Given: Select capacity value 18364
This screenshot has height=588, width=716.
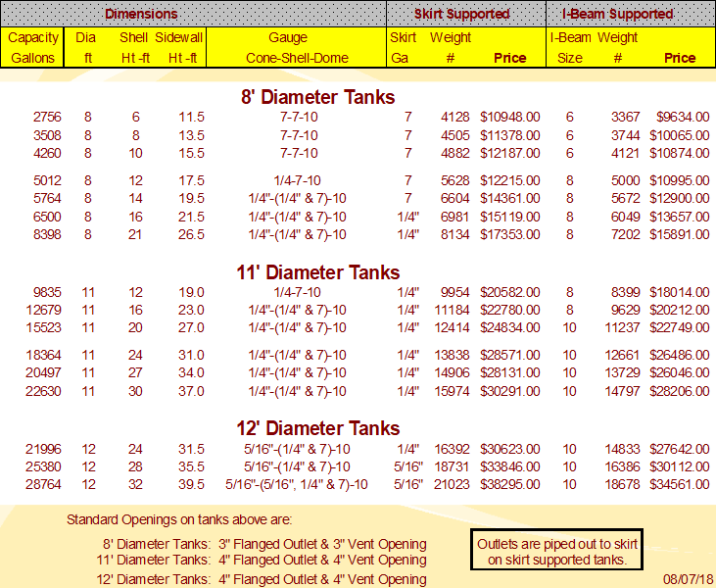Looking at the screenshot, I should (x=43, y=355).
